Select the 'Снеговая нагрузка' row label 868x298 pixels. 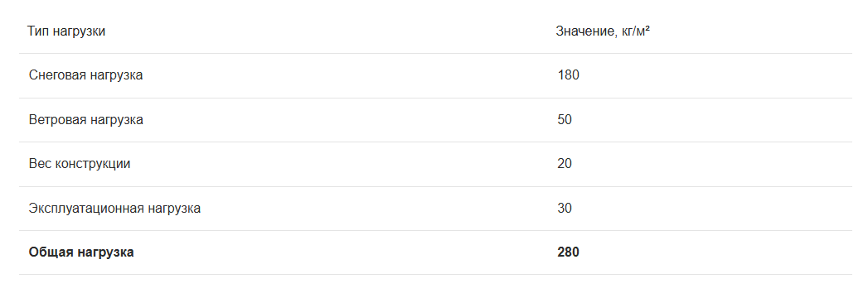[x=85, y=75]
